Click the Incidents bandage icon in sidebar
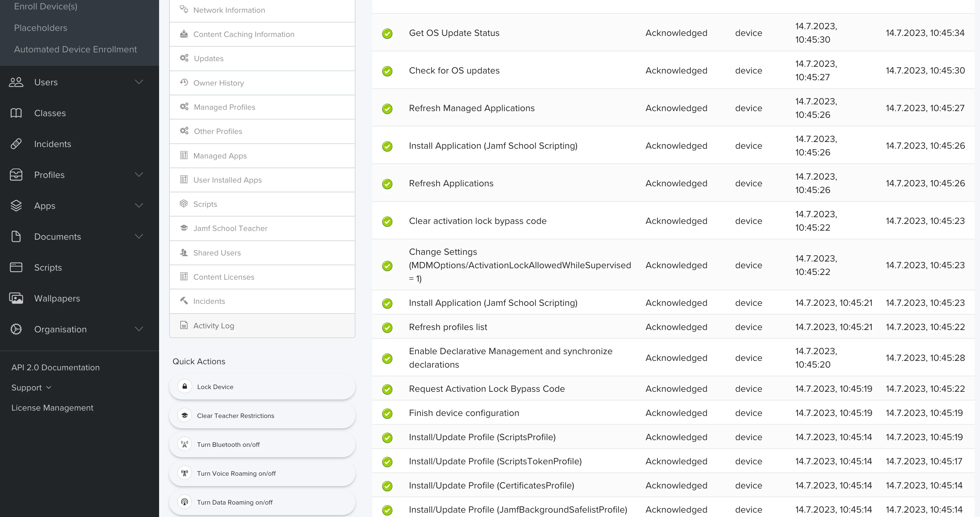The image size is (980, 517). [16, 144]
